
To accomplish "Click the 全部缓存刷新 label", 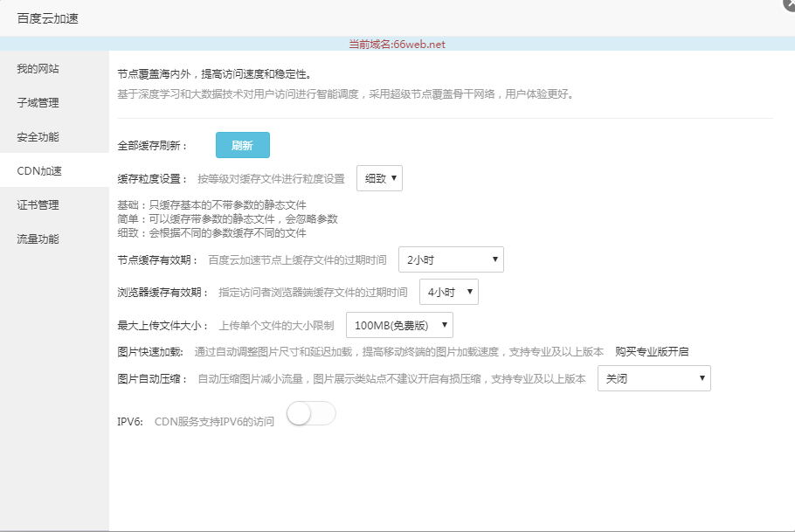I will tap(153, 146).
